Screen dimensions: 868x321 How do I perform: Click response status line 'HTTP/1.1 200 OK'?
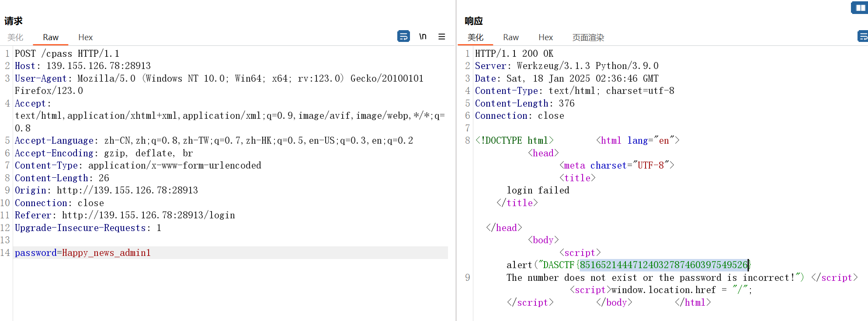click(514, 53)
